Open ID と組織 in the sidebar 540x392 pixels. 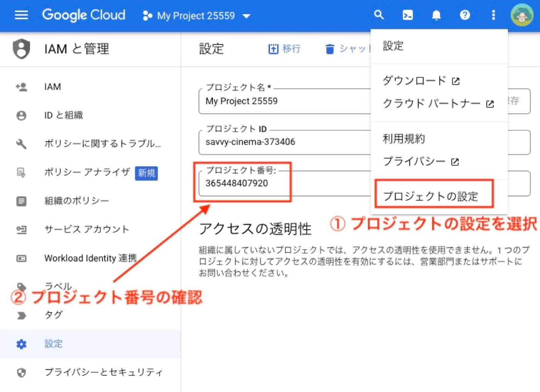[x=91, y=115]
